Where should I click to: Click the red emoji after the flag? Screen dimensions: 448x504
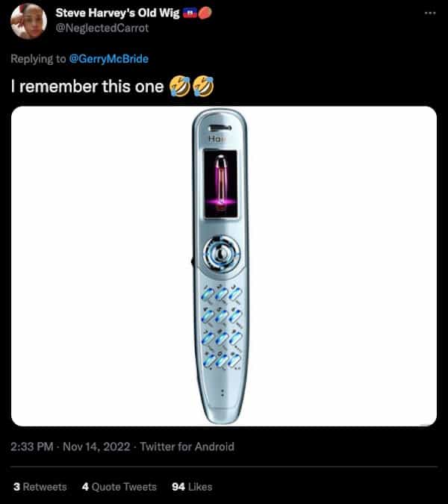point(205,13)
